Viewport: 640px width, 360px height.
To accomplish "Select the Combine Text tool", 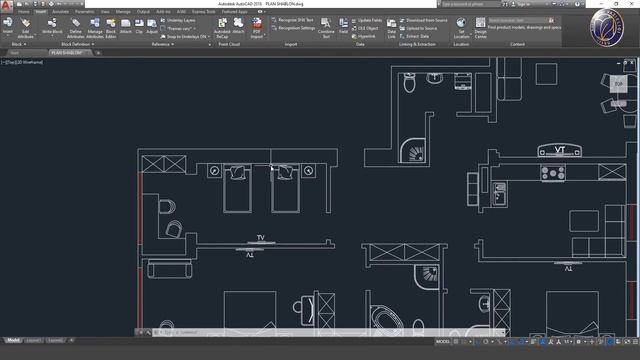I will (x=326, y=28).
